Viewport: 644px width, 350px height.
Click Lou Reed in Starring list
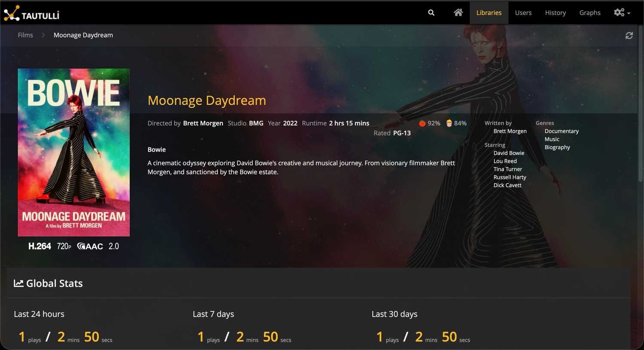(x=505, y=161)
